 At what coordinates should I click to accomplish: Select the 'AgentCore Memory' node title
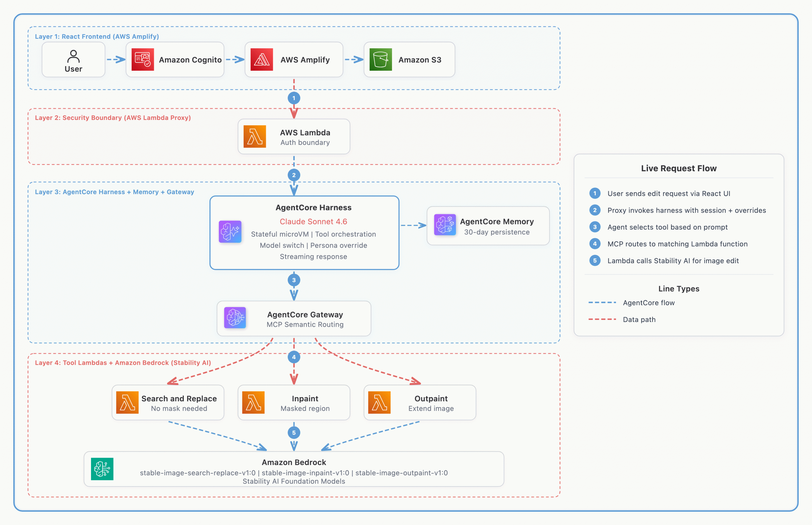(497, 222)
